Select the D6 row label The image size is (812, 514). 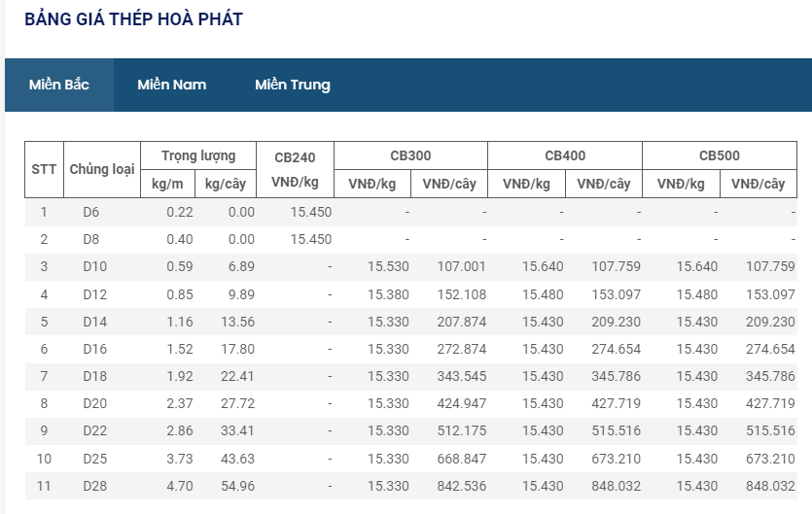pyautogui.click(x=90, y=212)
